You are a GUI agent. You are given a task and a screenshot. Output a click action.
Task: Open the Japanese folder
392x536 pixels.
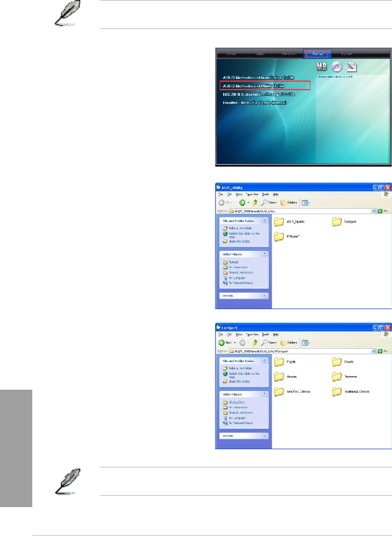(345, 377)
